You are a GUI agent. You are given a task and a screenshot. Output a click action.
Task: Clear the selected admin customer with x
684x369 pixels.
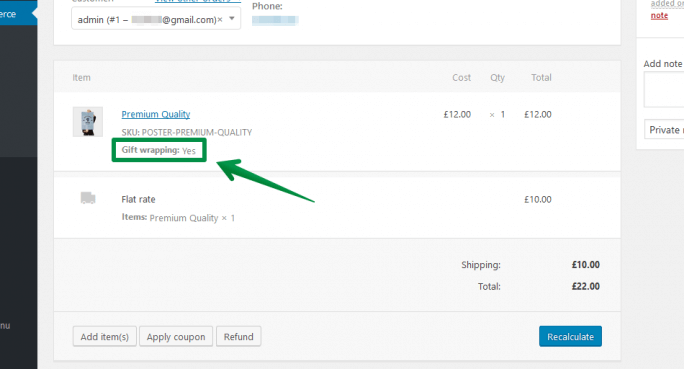tap(220, 20)
